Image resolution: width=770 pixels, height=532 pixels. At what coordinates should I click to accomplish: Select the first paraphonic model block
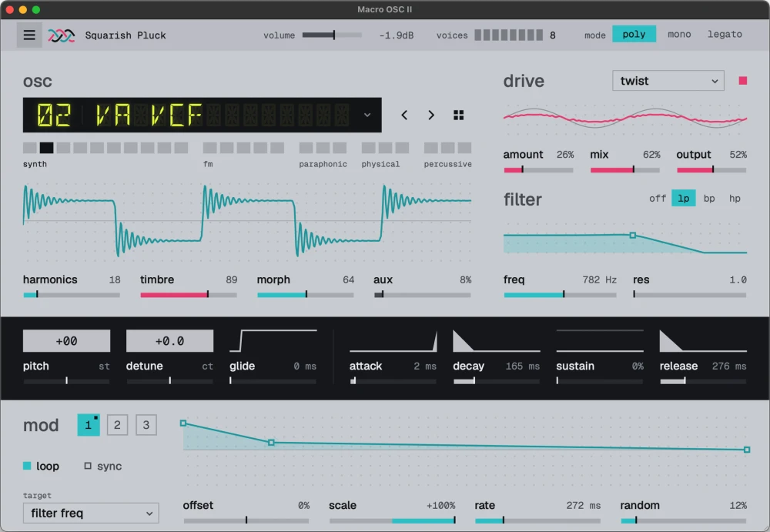[x=306, y=147]
